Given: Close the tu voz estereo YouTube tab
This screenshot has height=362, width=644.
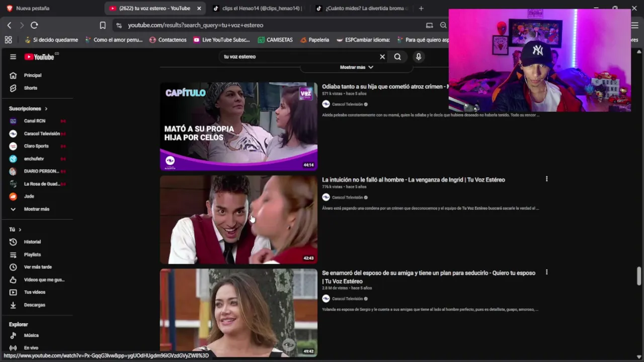Looking at the screenshot, I should (199, 8).
